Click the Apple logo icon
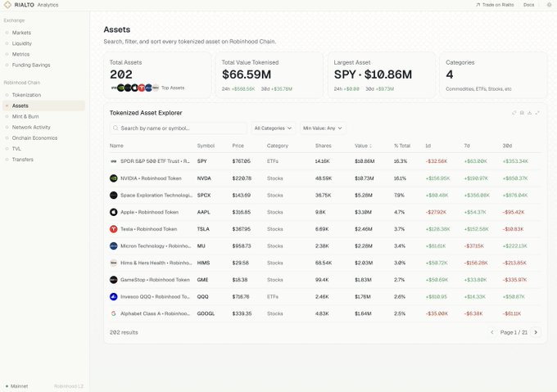Screen dimensions: 557x392 pos(114,212)
